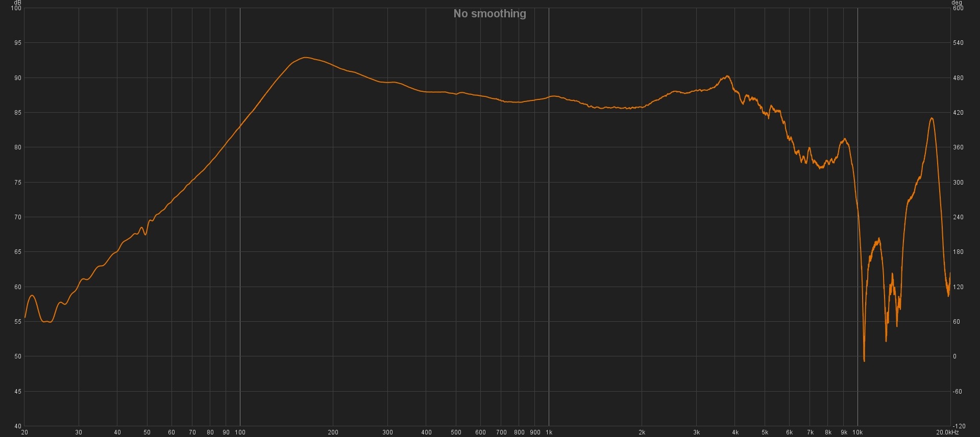Click the 120 degree axis label
The width and height of the screenshot is (980, 437).
tap(959, 287)
